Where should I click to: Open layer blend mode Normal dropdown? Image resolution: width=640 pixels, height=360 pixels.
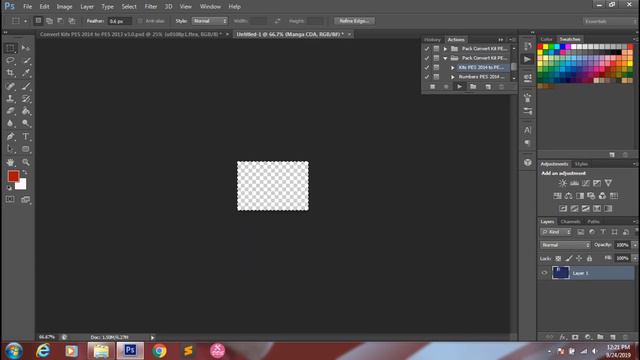[565, 245]
